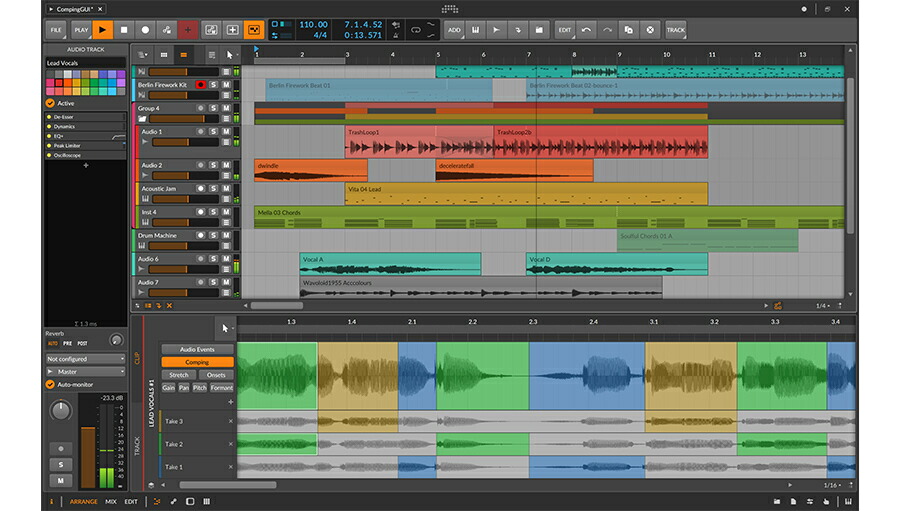The image size is (900, 511).
Task: Toggle the Active checkbox in track inspector
Action: 51,103
